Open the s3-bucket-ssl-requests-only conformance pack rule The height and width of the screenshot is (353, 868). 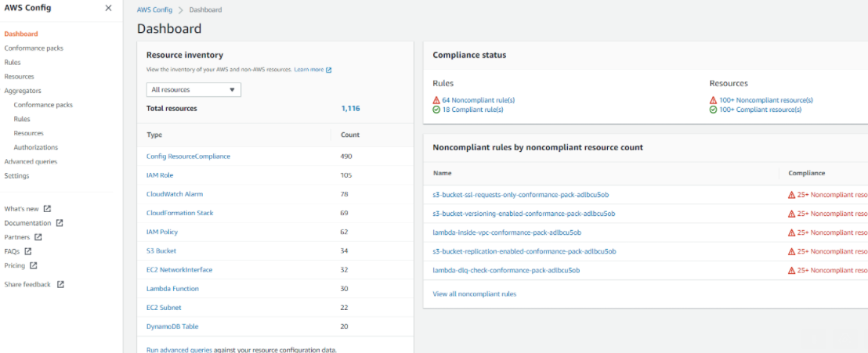tap(521, 195)
